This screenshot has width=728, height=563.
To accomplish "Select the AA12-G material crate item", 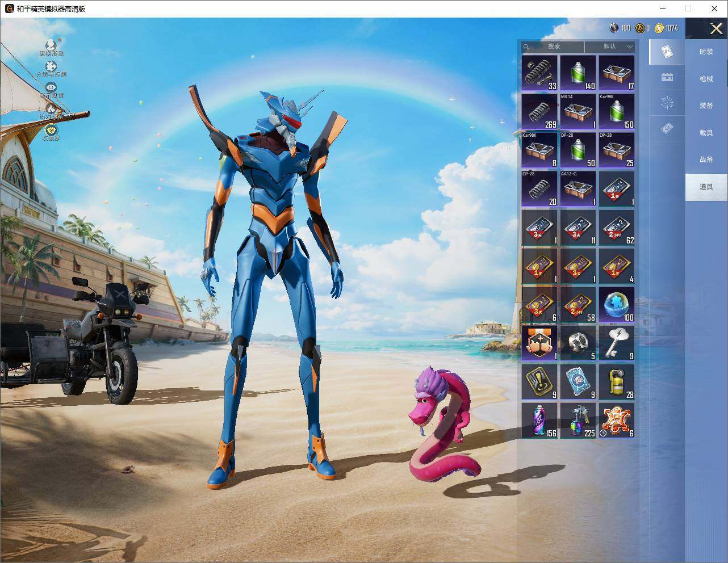I will 578,188.
